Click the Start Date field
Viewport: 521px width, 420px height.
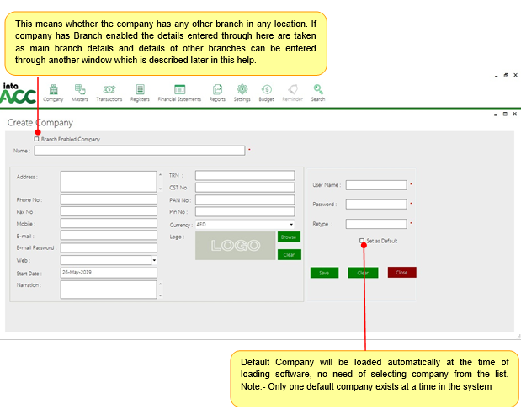click(109, 273)
